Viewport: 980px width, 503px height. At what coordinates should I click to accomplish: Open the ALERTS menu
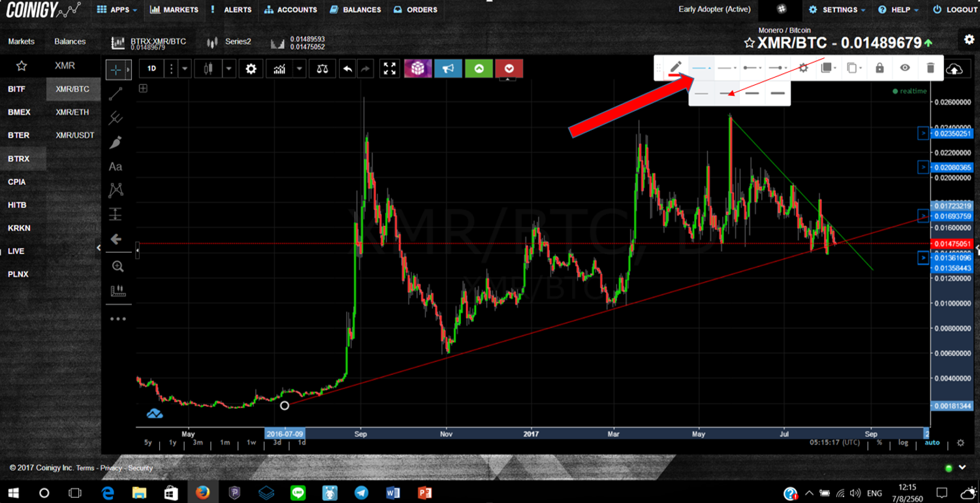(231, 10)
